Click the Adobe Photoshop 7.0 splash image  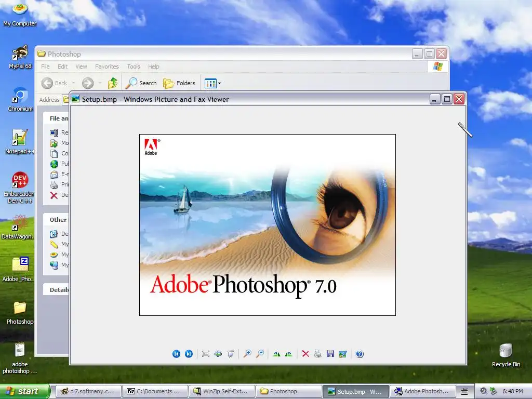point(268,225)
